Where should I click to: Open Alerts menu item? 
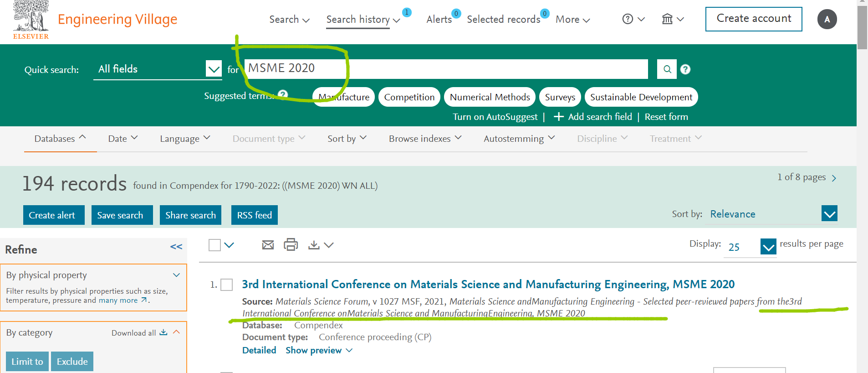pos(439,19)
